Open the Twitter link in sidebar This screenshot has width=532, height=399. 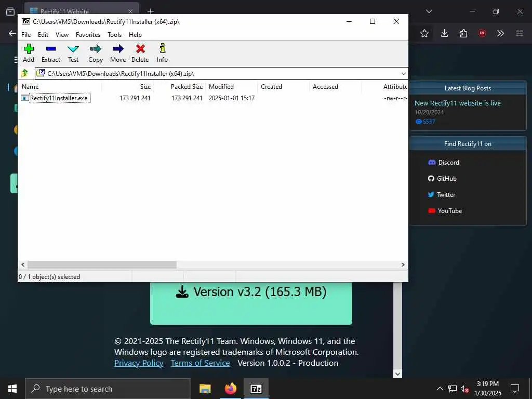click(442, 195)
